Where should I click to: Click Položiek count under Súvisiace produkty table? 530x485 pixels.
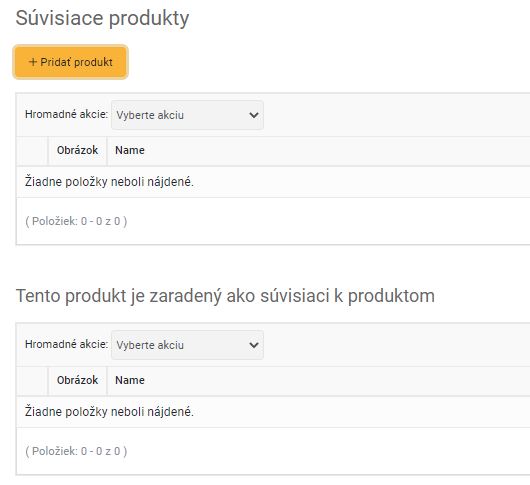coord(76,221)
